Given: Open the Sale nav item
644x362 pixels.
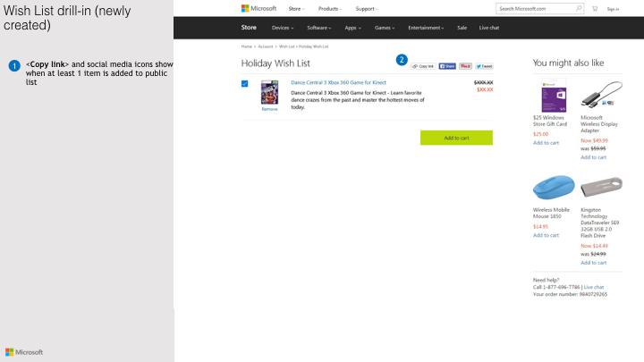Looking at the screenshot, I should (x=462, y=28).
